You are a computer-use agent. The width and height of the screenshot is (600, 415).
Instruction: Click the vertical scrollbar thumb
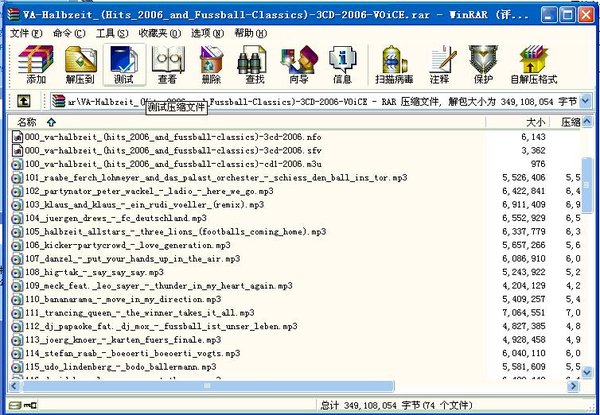[587, 186]
